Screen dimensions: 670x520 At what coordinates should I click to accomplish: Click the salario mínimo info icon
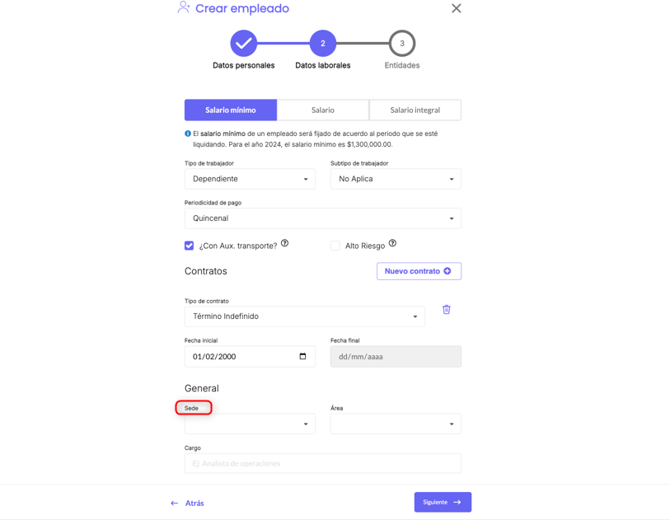point(188,134)
